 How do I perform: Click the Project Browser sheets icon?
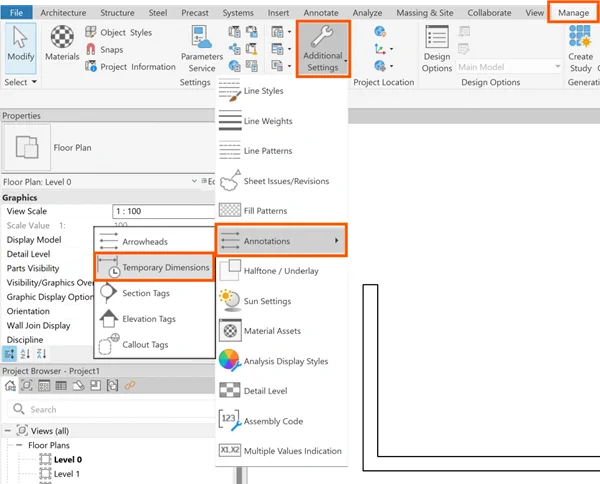pos(78,386)
